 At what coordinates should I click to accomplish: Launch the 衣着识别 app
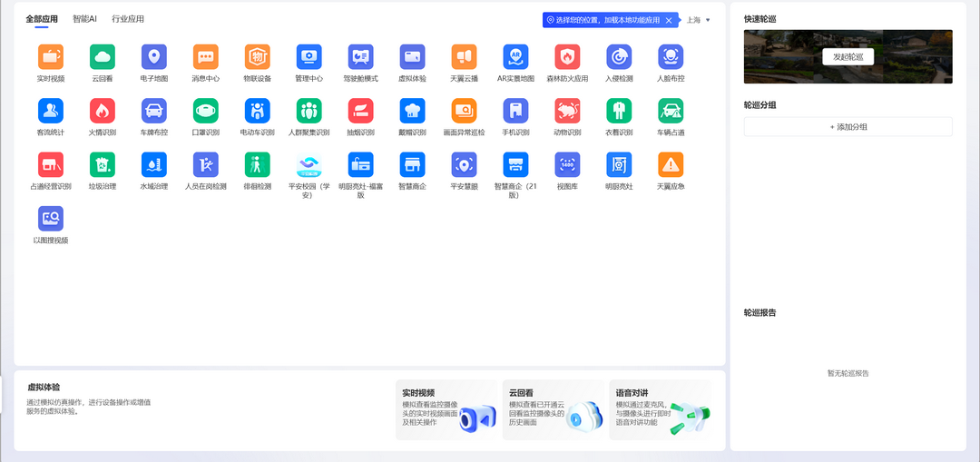pos(620,111)
